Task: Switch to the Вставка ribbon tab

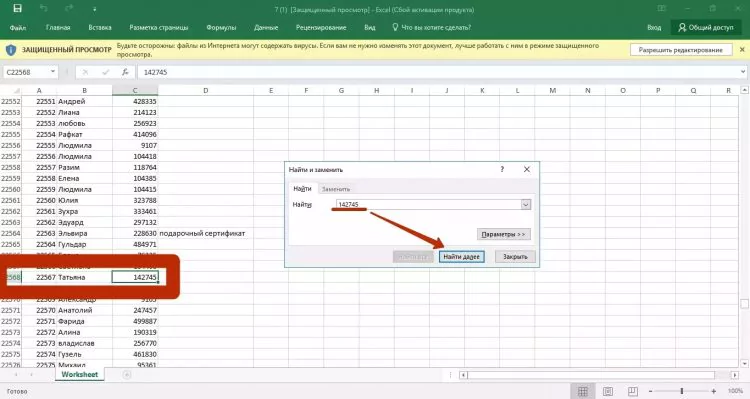Action: [99, 28]
